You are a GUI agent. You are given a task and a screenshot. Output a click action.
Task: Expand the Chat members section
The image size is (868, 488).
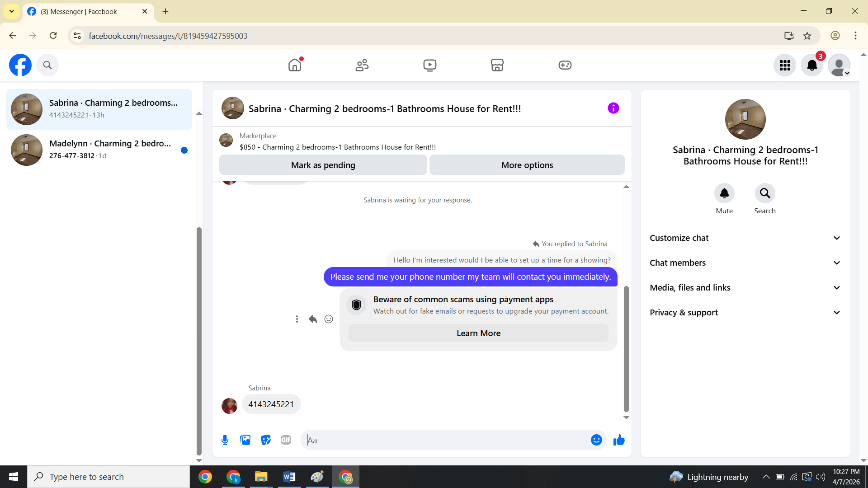745,263
